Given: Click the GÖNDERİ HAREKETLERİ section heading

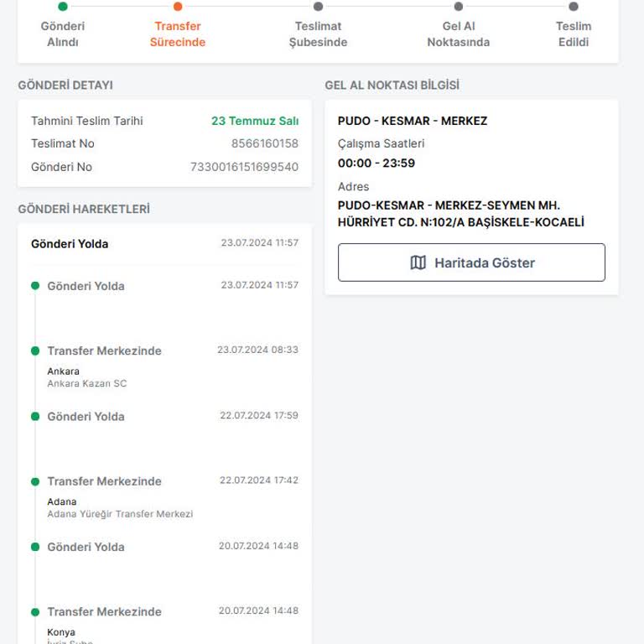Looking at the screenshot, I should [84, 209].
